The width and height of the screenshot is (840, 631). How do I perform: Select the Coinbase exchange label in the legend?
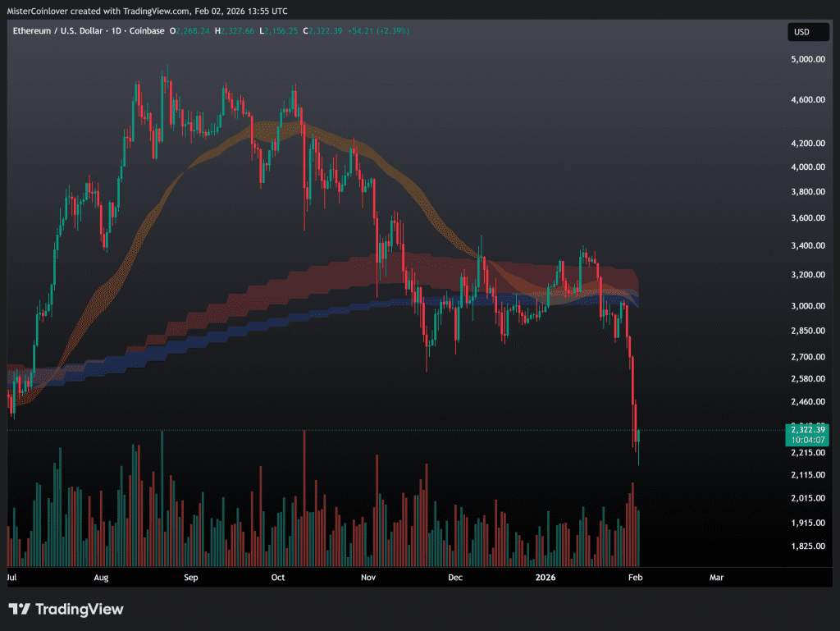[x=148, y=30]
